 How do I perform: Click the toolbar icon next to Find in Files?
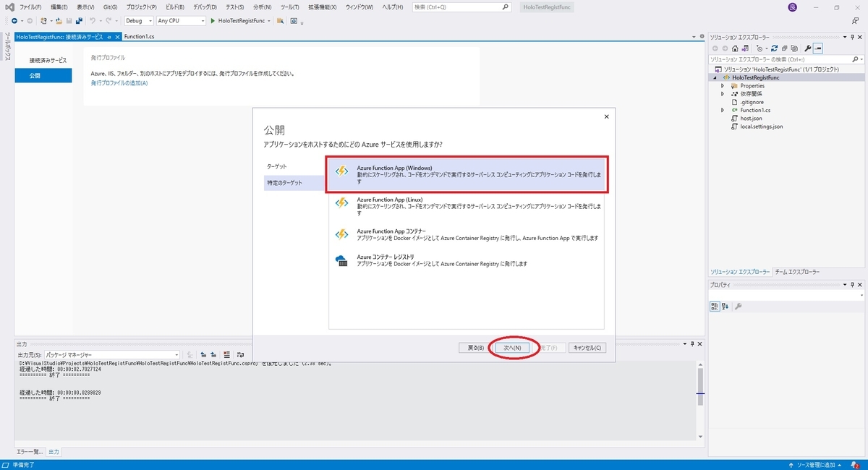click(x=294, y=20)
